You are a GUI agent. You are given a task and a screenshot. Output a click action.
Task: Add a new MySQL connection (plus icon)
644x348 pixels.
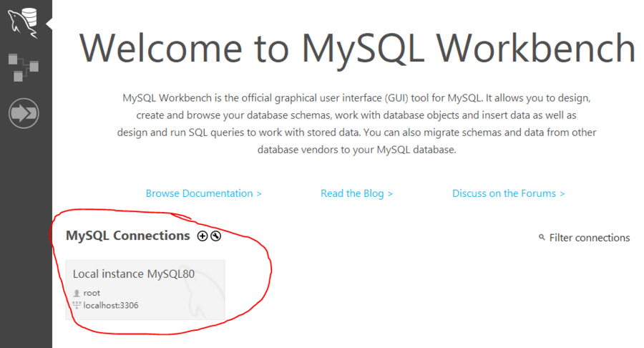pyautogui.click(x=202, y=236)
